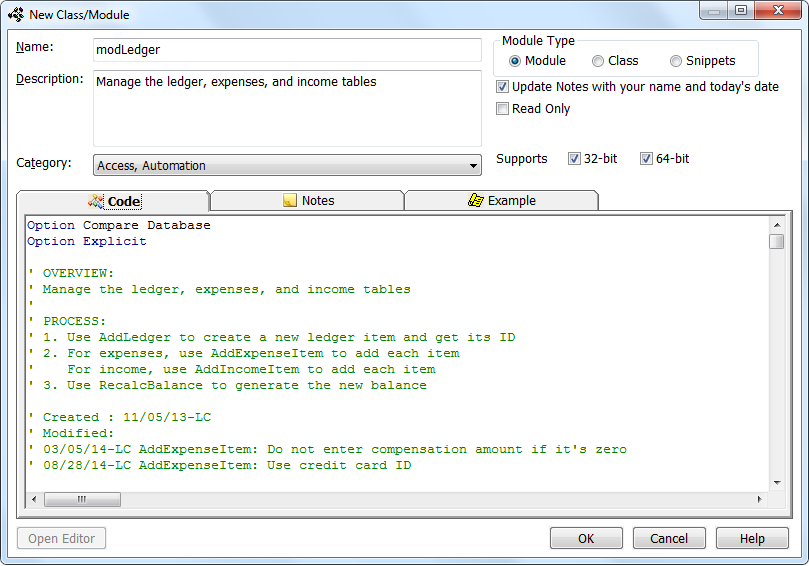Click the vertical scrollbar down arrow

pyautogui.click(x=776, y=483)
